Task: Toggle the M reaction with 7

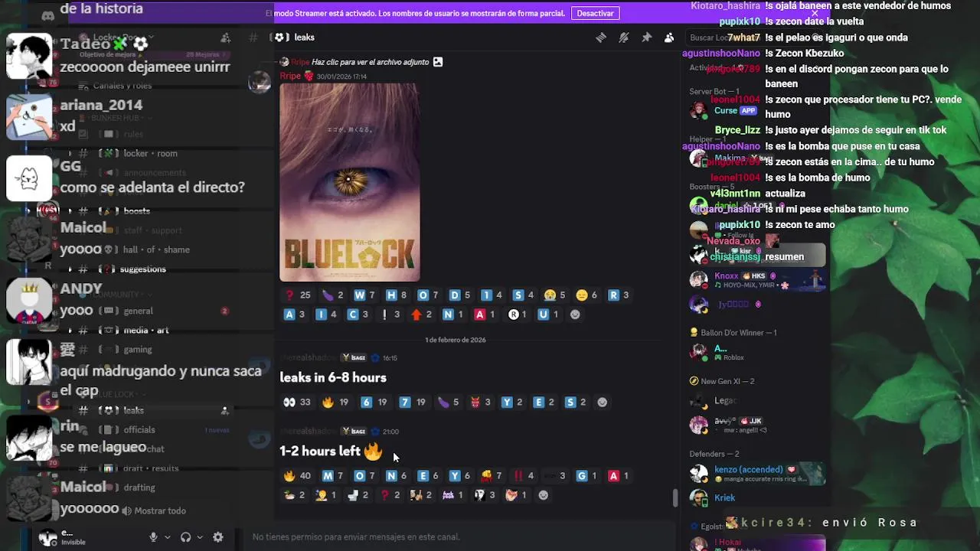Action: [x=332, y=476]
